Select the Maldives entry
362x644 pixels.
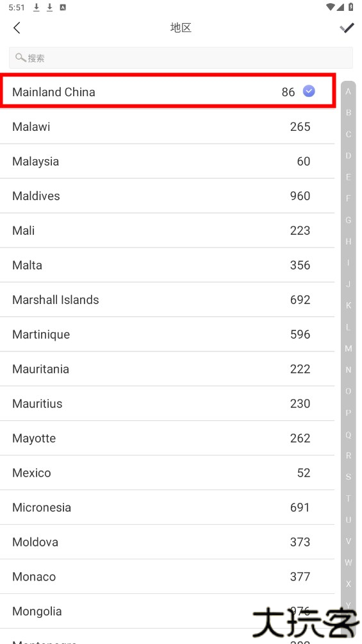[x=167, y=196]
